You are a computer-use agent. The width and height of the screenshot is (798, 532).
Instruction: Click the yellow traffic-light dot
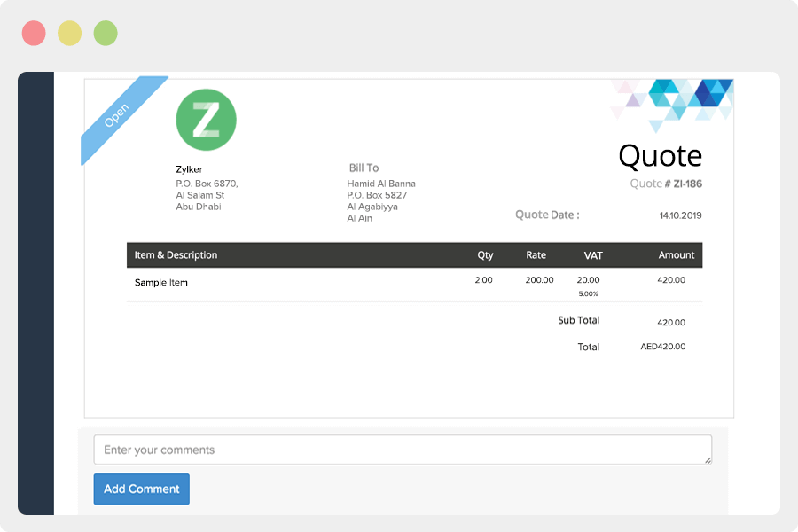click(x=70, y=31)
